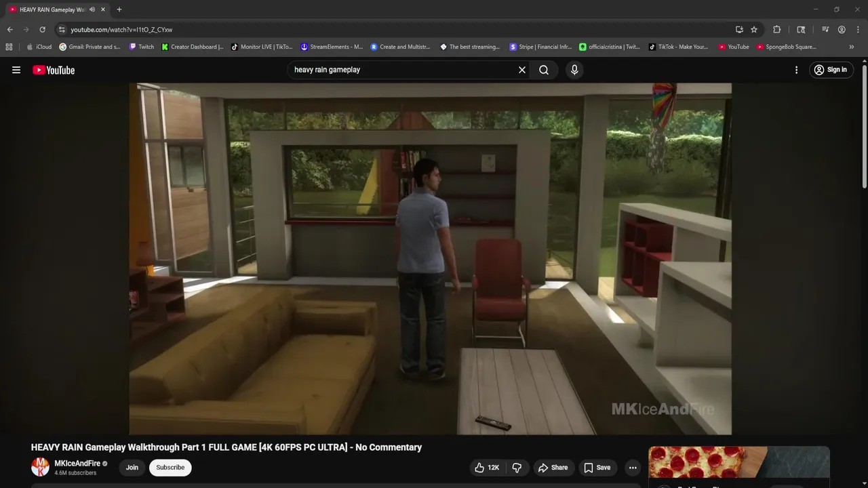Share the Heavy Rain video
The image size is (868, 488).
coord(553,468)
